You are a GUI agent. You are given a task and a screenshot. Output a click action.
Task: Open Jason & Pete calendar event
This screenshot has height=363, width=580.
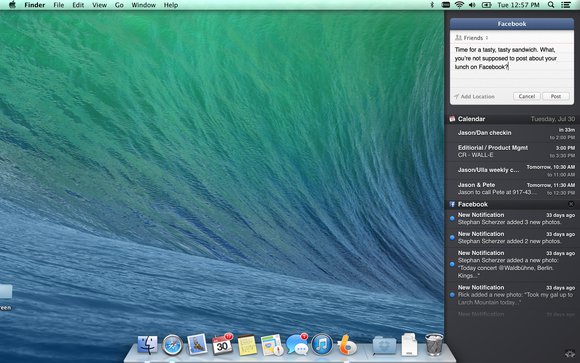click(512, 188)
